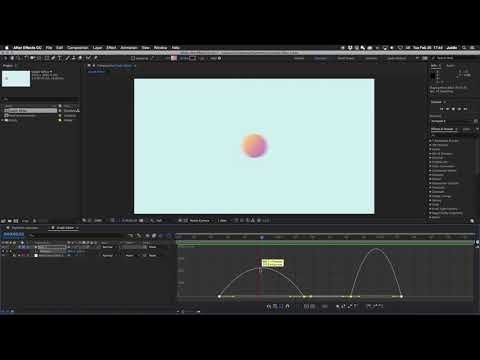Select the Brush tool
Viewport: 480px width, 360px height.
67,58
